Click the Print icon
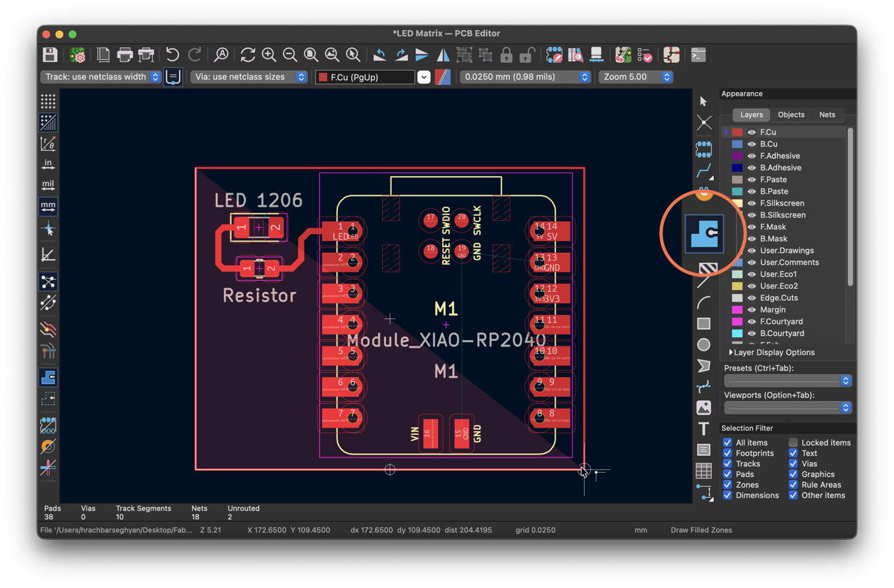Screen dimensions: 894x588 [125, 55]
